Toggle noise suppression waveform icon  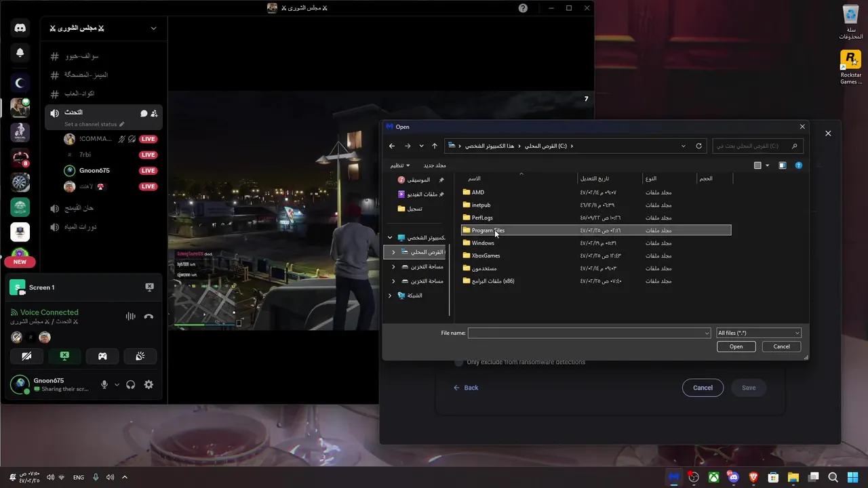pos(130,317)
